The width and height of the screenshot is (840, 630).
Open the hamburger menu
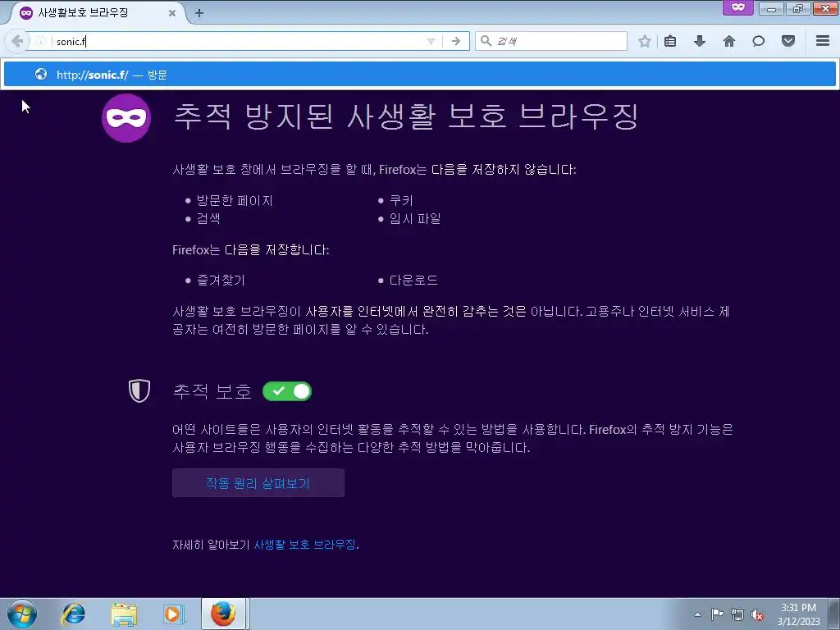(823, 41)
